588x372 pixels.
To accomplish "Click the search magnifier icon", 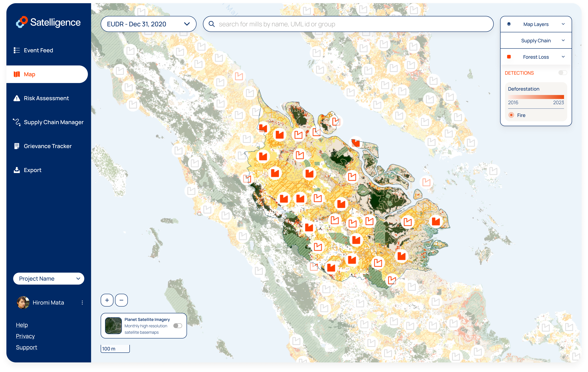I will (212, 24).
